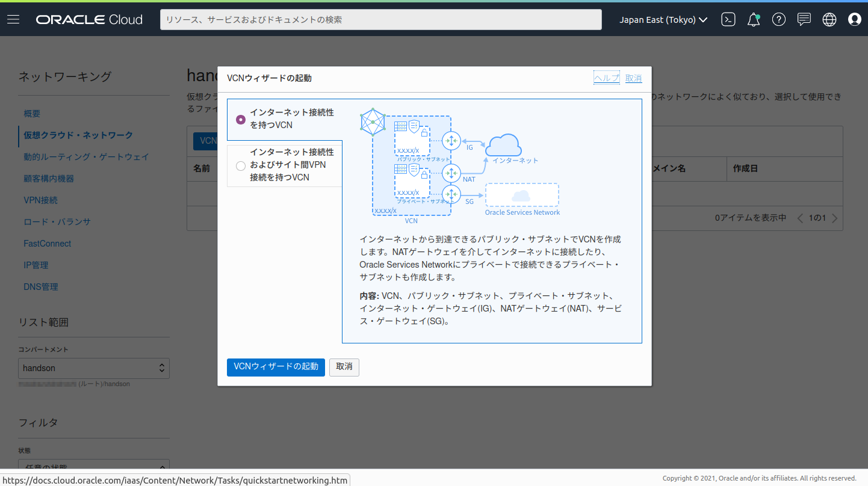Click the 名前 column header
Screen dimensions: 868x486
[x=202, y=169]
